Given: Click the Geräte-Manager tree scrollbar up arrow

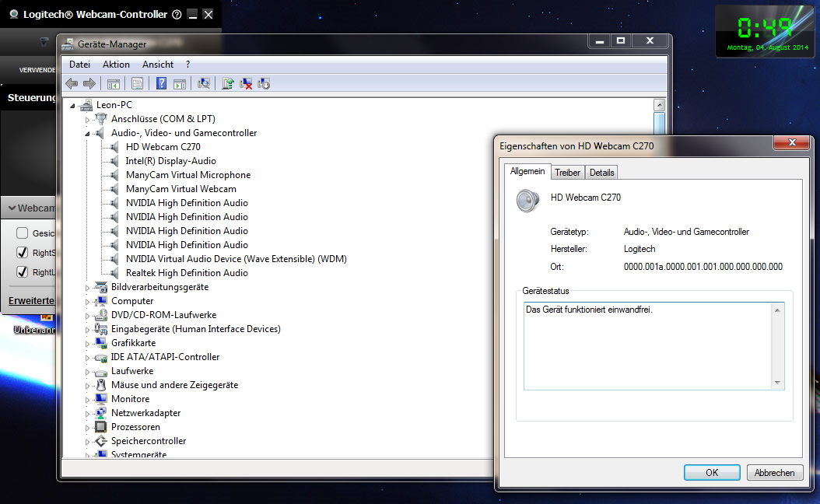Looking at the screenshot, I should point(660,105).
